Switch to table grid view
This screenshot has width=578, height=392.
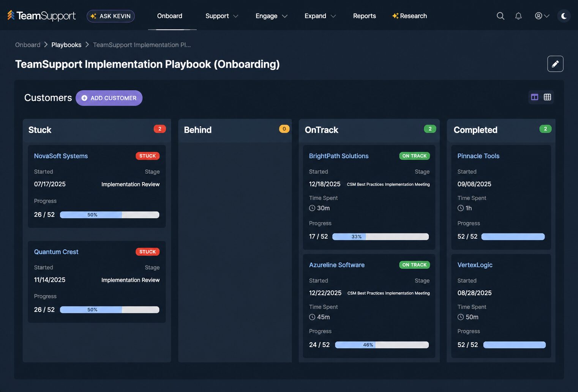547,97
